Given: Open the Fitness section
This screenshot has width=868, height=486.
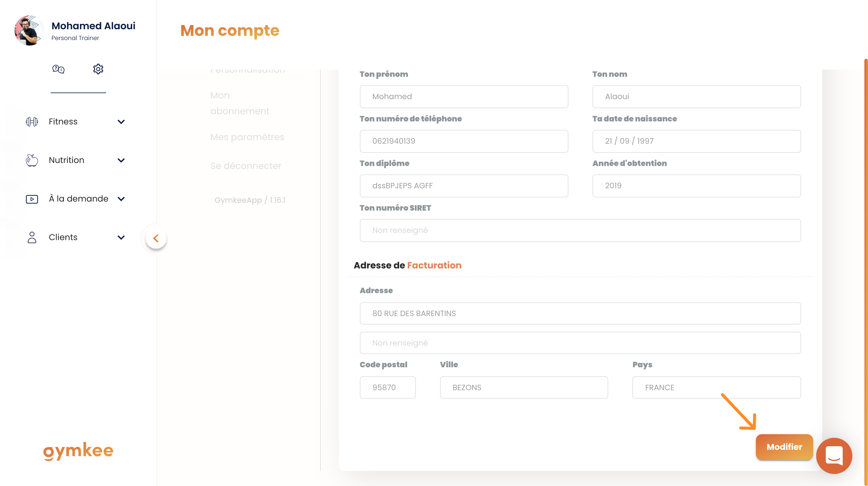Looking at the screenshot, I should (x=63, y=122).
